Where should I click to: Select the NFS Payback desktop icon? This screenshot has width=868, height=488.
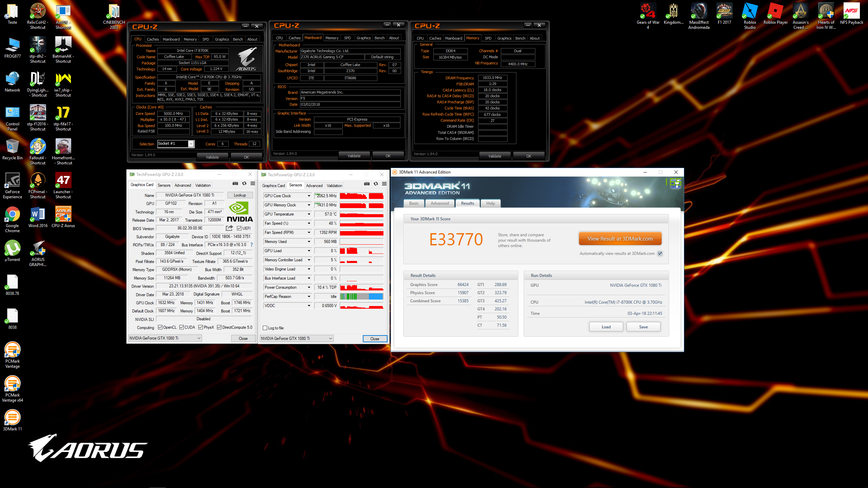coord(852,14)
